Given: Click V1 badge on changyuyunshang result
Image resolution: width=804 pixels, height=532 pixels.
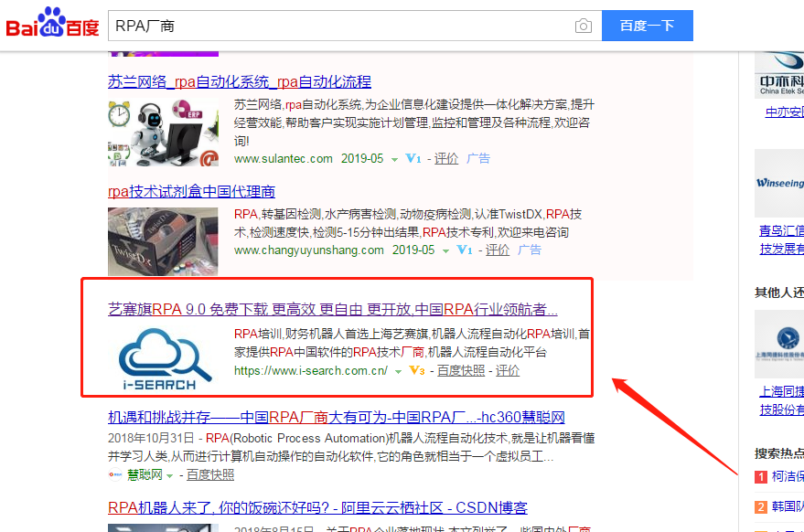Looking at the screenshot, I should tap(465, 250).
